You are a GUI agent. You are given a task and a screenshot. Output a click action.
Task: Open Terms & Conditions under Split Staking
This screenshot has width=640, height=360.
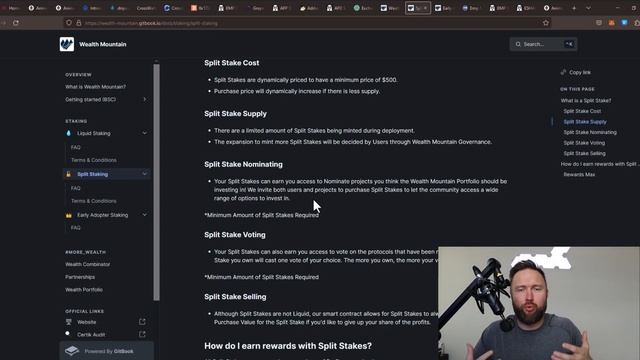point(93,201)
